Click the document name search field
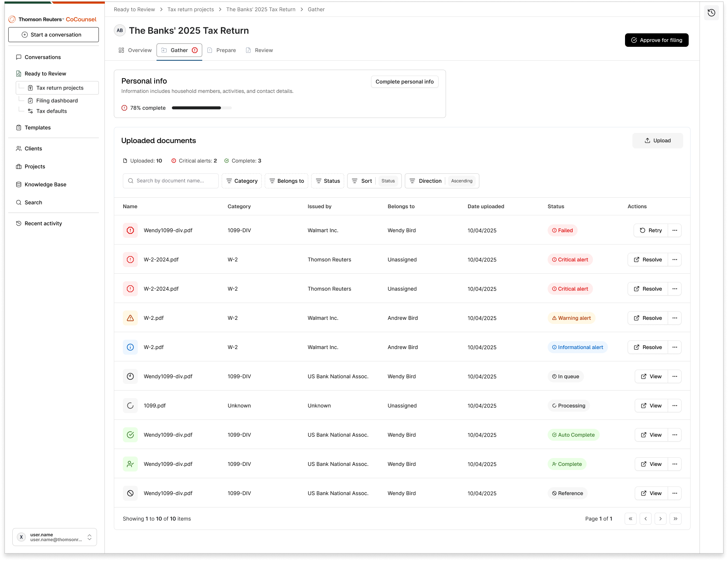The width and height of the screenshot is (728, 561). tap(170, 181)
